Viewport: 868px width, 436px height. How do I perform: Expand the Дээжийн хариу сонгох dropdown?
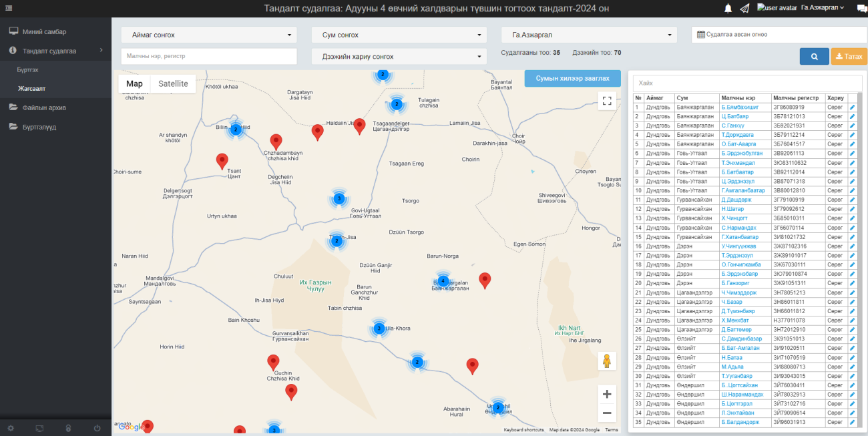click(x=399, y=57)
